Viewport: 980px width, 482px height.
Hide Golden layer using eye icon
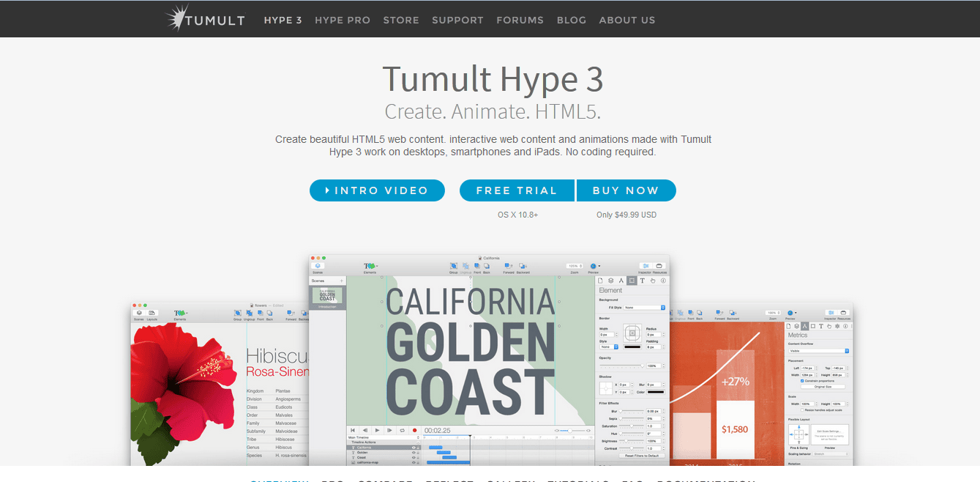(x=414, y=453)
